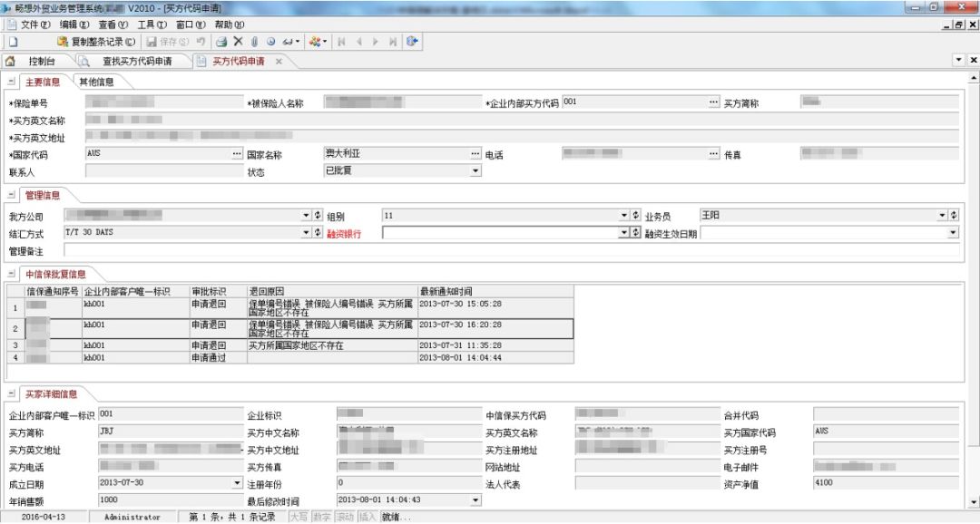Open the 状态 dropdown showing 已批复
This screenshot has width=980, height=524.
point(475,172)
